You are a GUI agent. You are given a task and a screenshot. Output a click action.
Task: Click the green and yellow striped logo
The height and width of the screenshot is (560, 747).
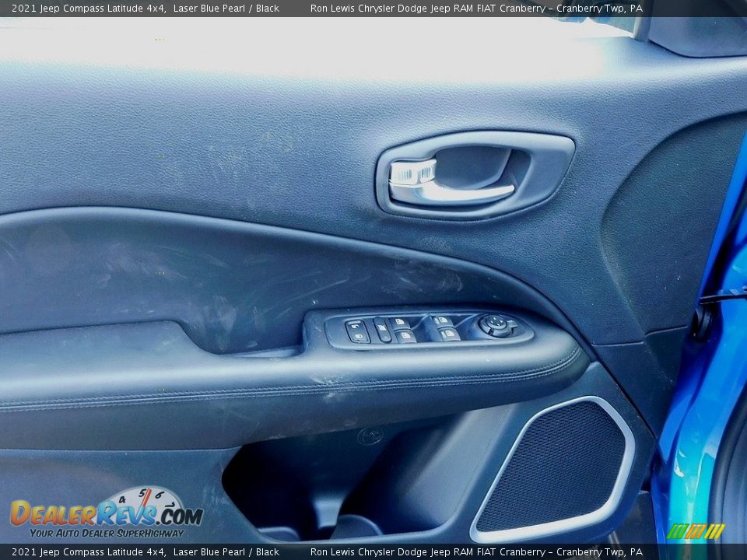[696, 531]
